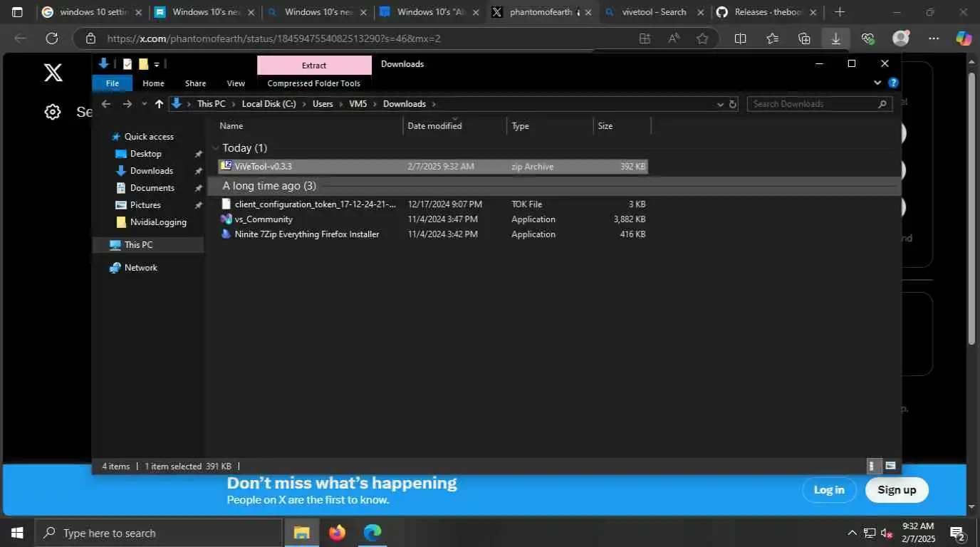This screenshot has width=980, height=547.
Task: Click the taskbar search box
Action: point(158,533)
